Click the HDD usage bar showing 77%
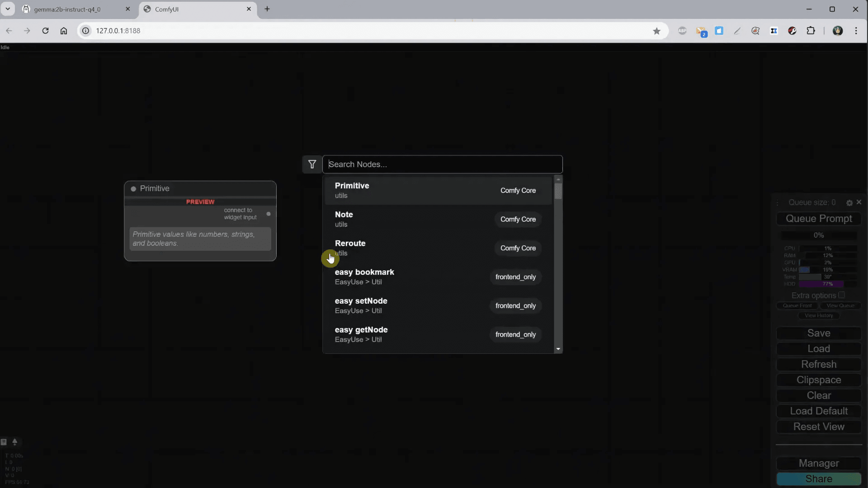 [x=821, y=284]
